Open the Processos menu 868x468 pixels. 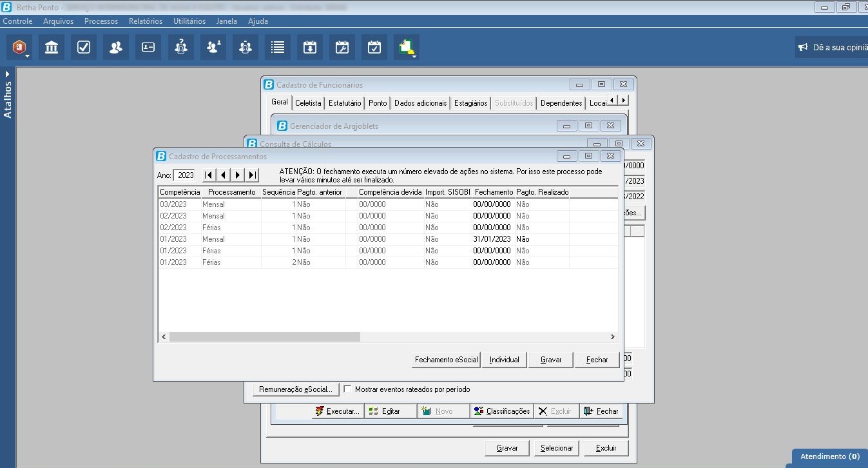pos(101,21)
